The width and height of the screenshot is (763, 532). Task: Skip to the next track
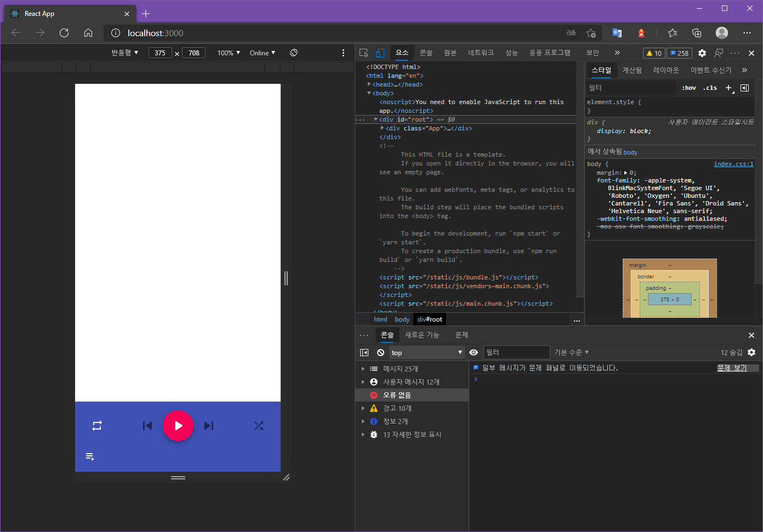[209, 426]
